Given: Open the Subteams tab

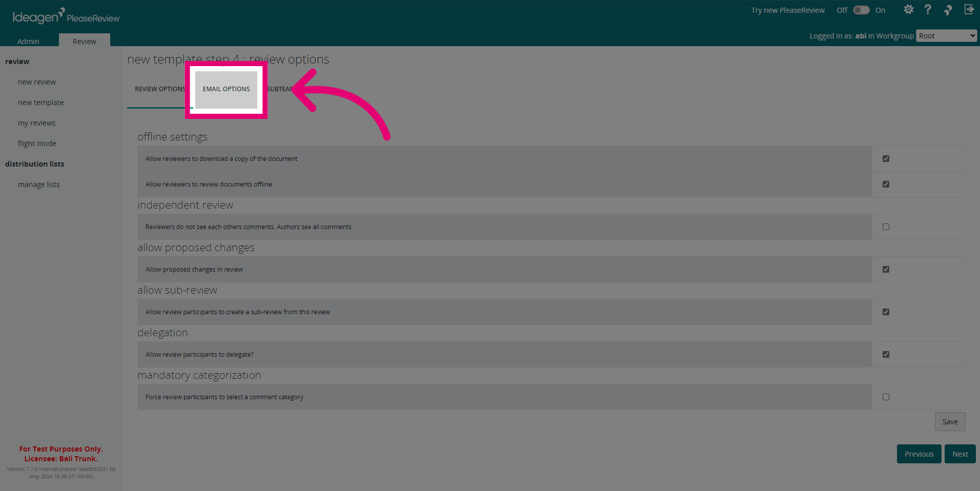Looking at the screenshot, I should pos(279,89).
